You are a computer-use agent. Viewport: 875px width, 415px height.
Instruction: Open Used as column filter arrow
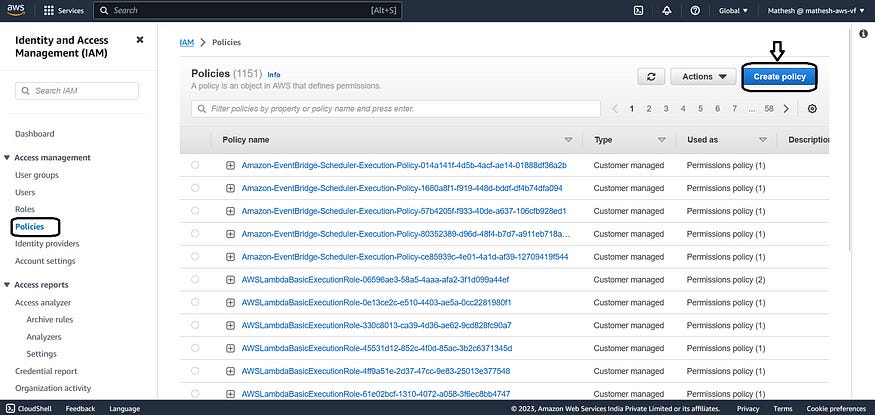click(763, 140)
